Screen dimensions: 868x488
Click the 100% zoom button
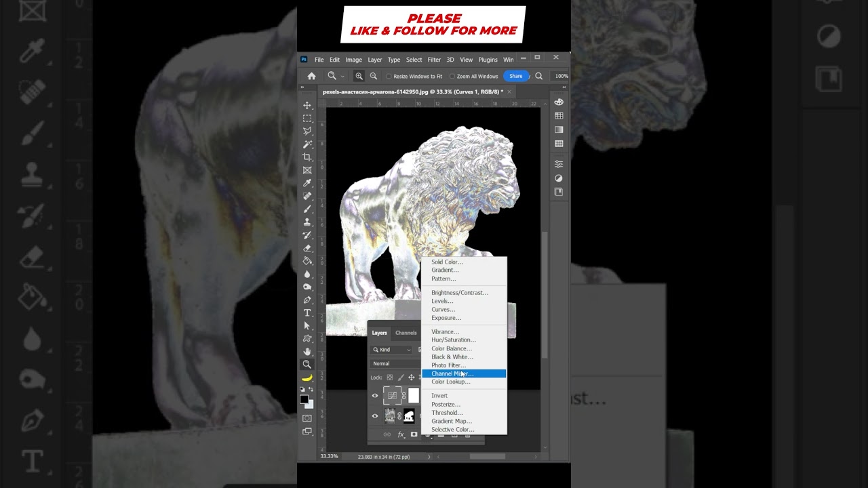(x=561, y=76)
